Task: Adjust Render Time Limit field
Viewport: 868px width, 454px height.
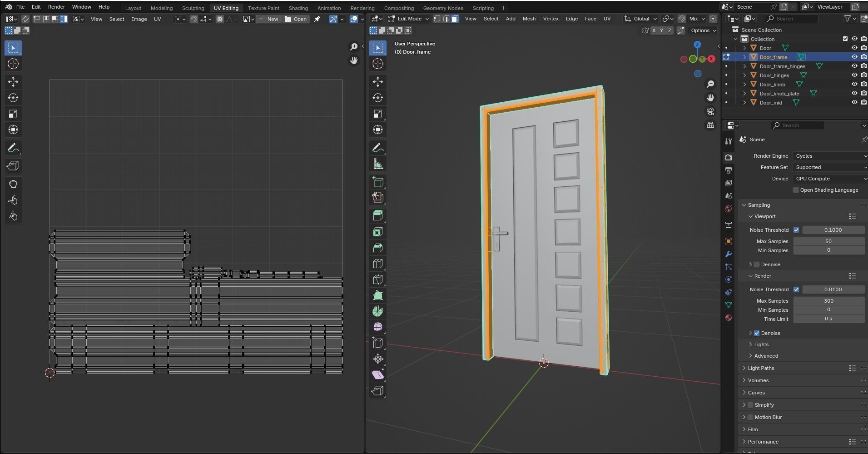Action: point(828,319)
